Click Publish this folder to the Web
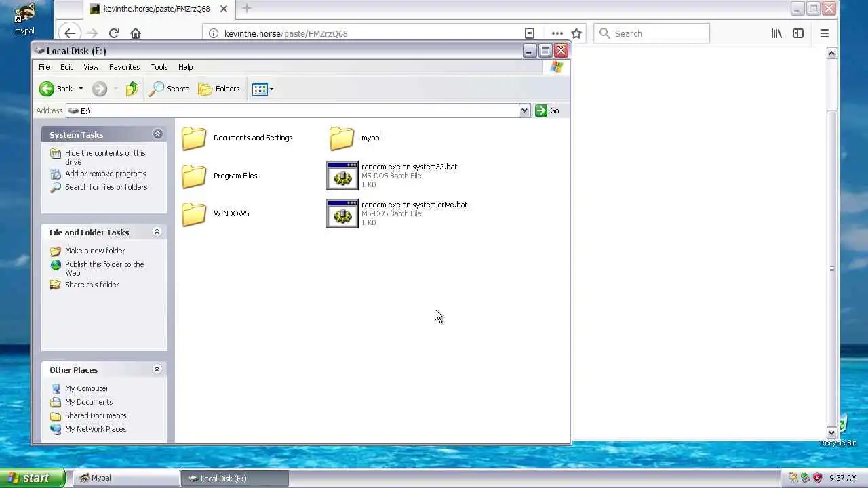Image resolution: width=868 pixels, height=488 pixels. click(104, 268)
